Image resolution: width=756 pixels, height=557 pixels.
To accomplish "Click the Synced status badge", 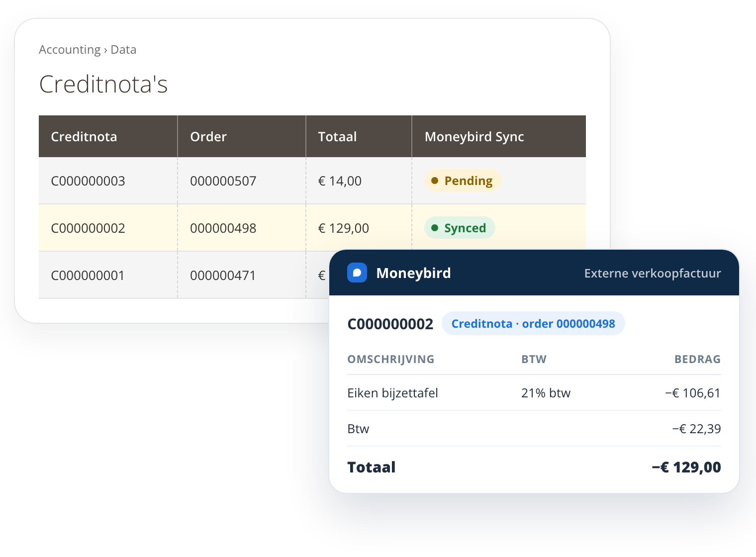I will tap(459, 228).
